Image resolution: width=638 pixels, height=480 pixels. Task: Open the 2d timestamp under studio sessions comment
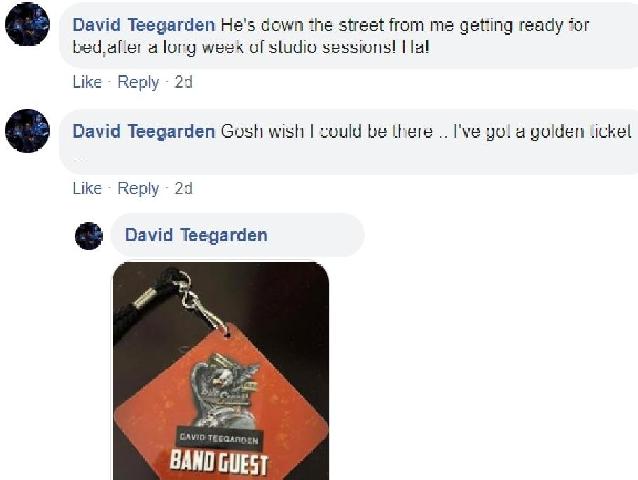[x=184, y=82]
